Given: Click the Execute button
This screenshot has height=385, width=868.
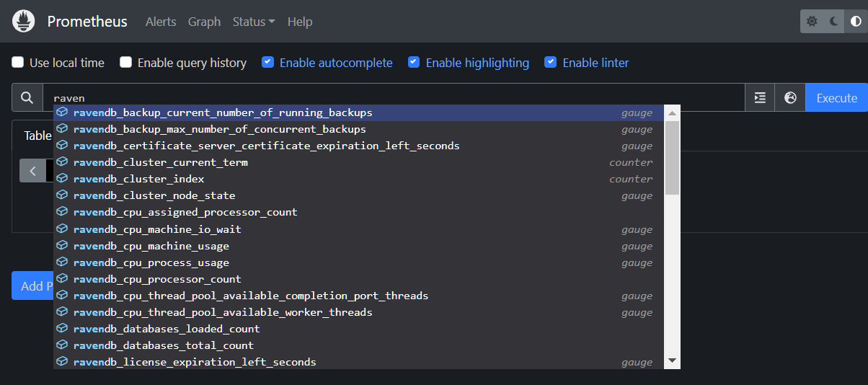Looking at the screenshot, I should coord(836,97).
